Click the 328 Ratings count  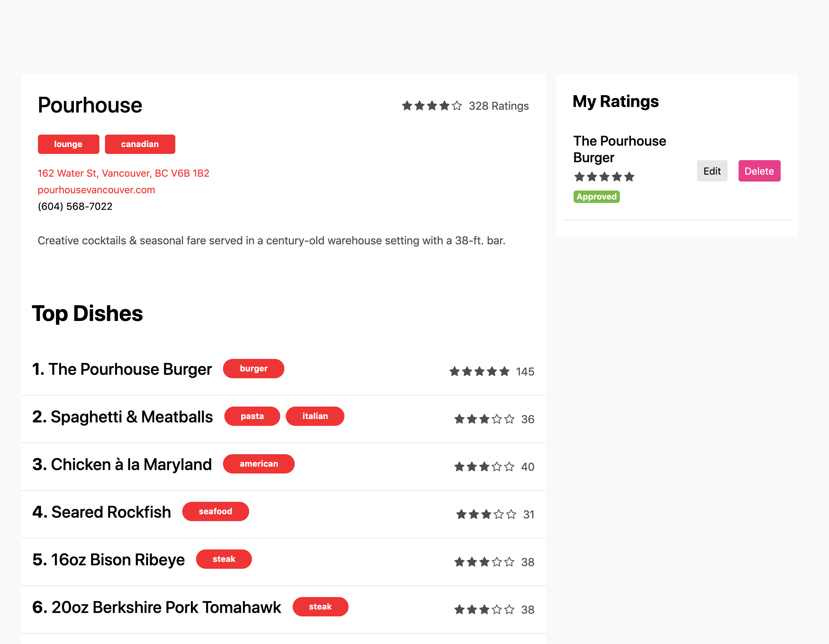click(x=498, y=106)
